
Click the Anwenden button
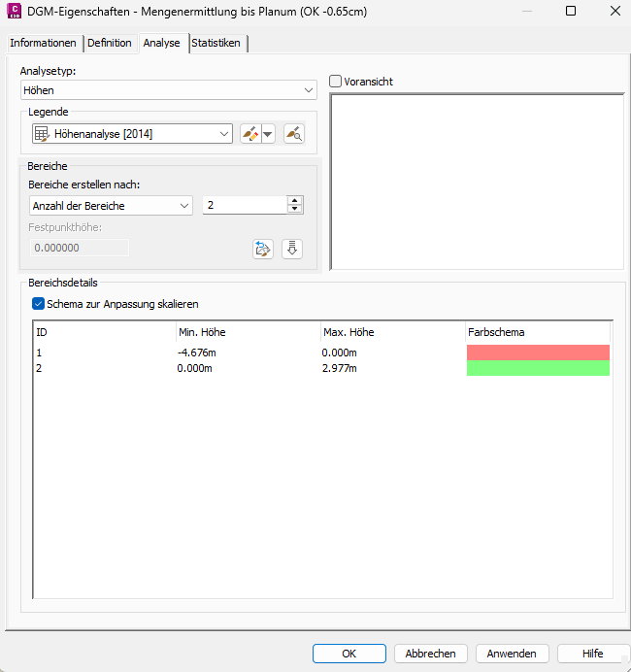512,654
